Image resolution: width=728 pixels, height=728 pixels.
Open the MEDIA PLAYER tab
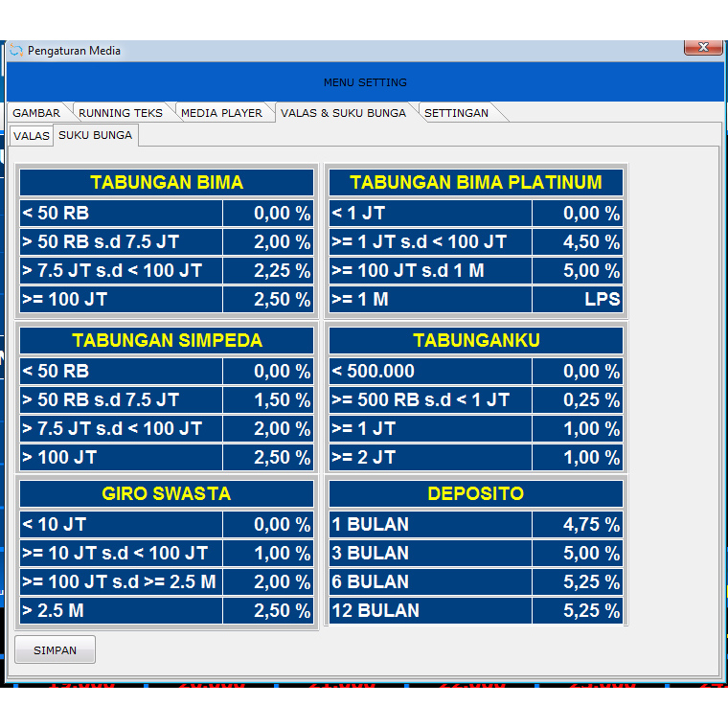(x=221, y=113)
